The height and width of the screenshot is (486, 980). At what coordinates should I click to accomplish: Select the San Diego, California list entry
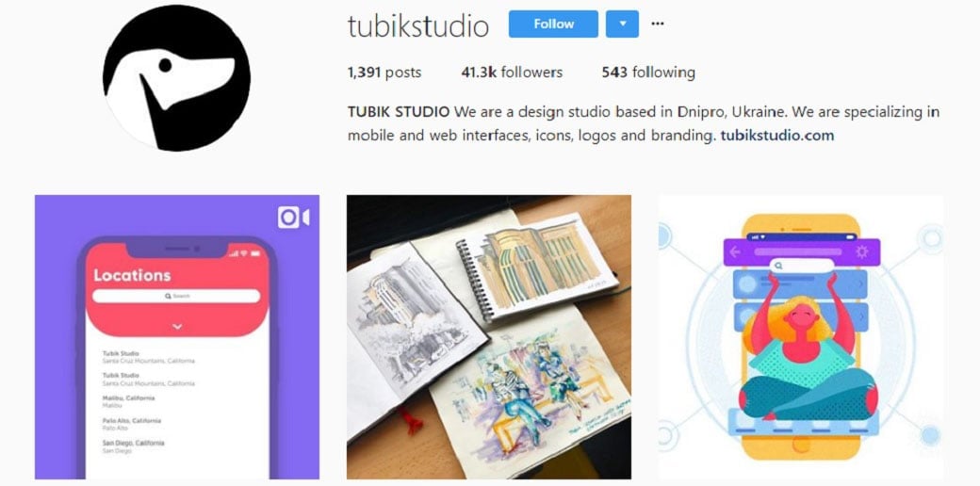tap(133, 446)
